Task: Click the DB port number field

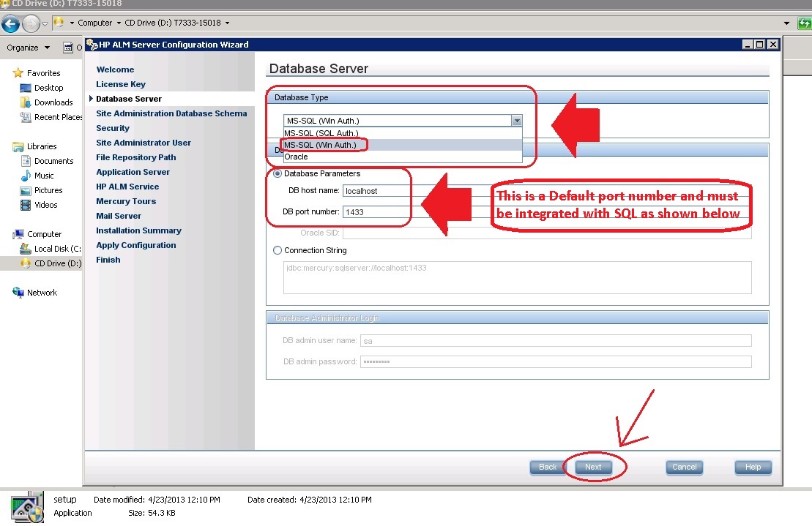Action: pyautogui.click(x=547, y=212)
